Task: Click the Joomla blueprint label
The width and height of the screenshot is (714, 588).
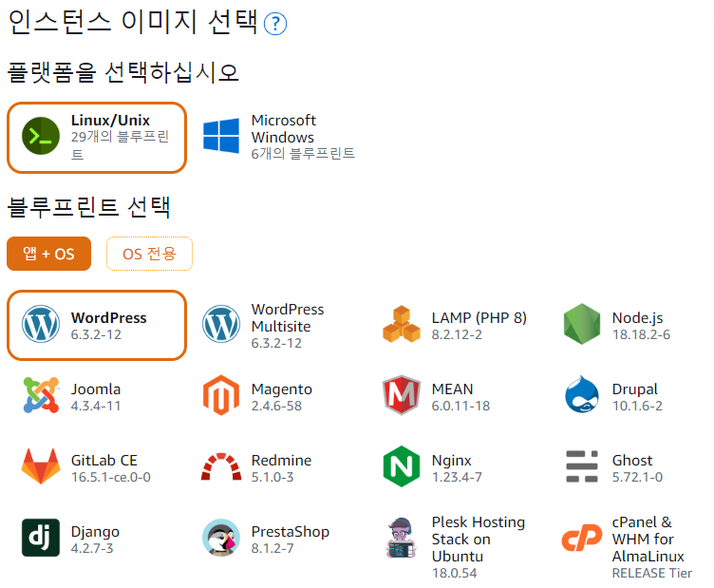Action: [96, 389]
